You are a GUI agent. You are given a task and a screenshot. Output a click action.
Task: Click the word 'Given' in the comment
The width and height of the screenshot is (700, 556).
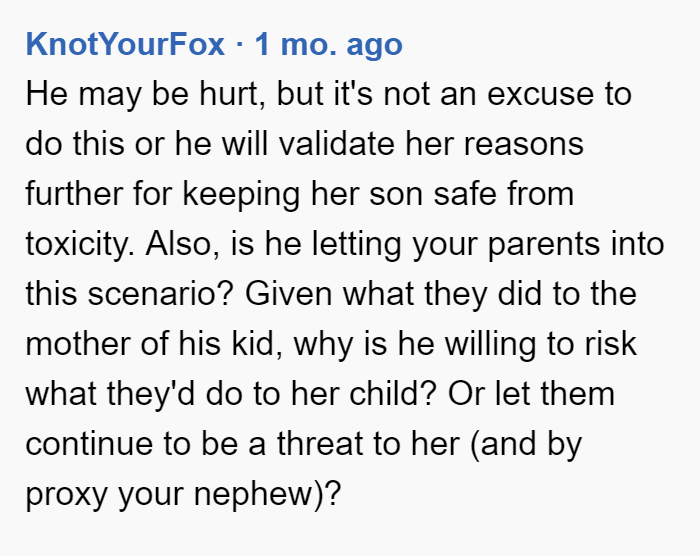(288, 294)
